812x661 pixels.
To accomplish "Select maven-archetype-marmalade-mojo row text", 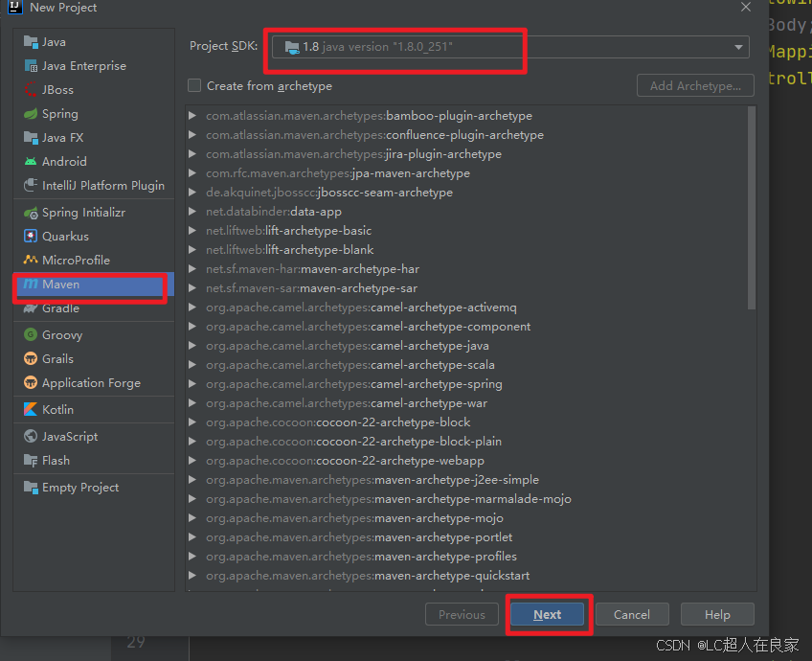I will [389, 499].
